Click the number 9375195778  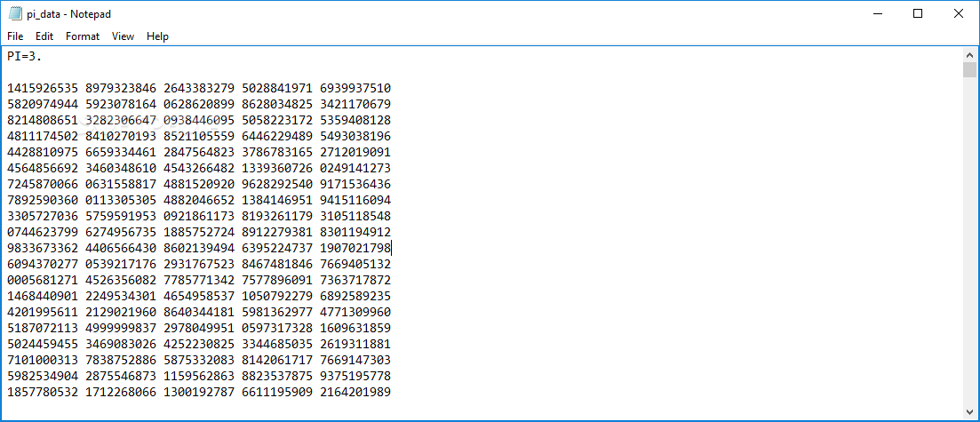[355, 377]
